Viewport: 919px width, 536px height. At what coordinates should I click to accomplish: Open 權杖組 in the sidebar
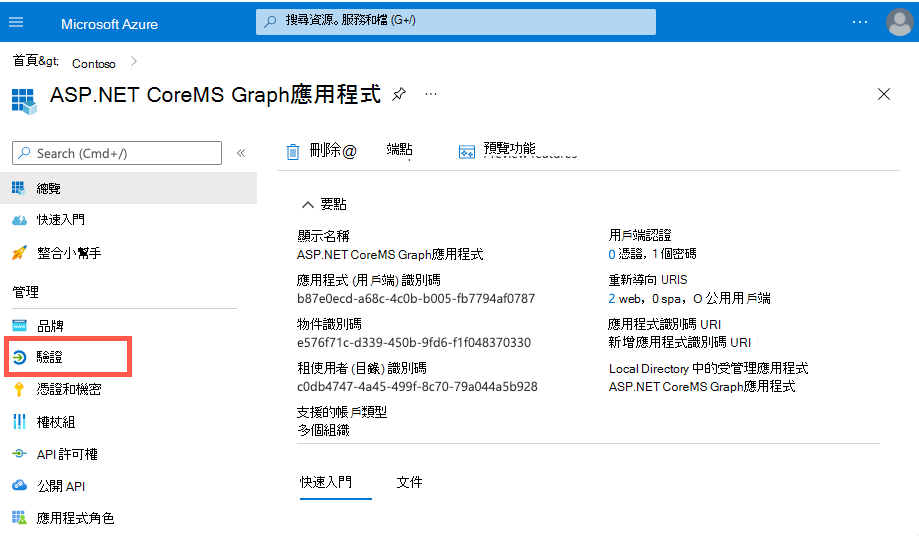point(56,422)
